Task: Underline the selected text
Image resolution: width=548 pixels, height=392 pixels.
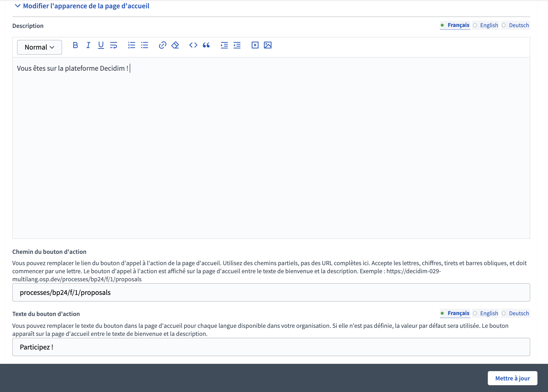Action: click(101, 45)
